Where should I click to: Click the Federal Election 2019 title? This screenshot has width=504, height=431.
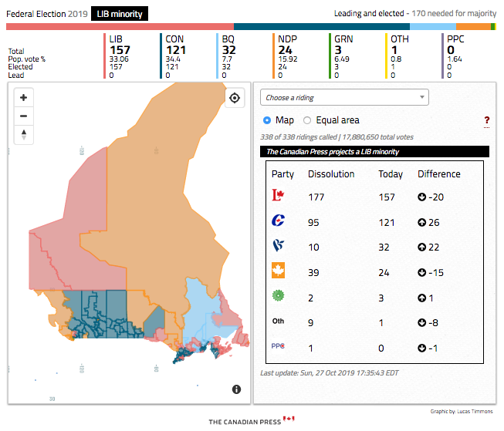(x=47, y=14)
